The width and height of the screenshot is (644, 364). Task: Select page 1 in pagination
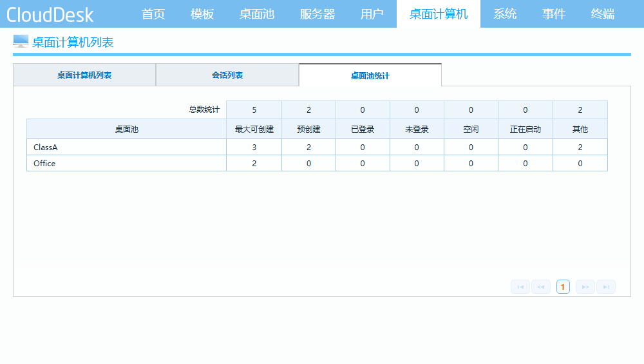coord(563,287)
